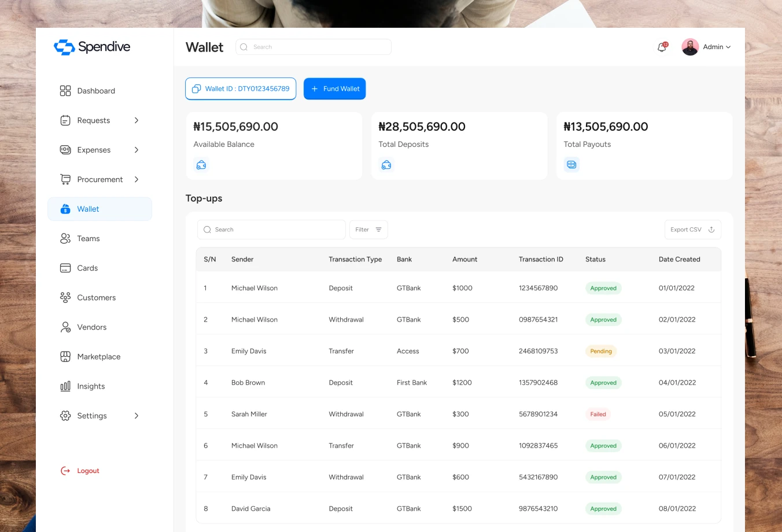Open notifications bell icon
The height and width of the screenshot is (532, 782).
[662, 47]
